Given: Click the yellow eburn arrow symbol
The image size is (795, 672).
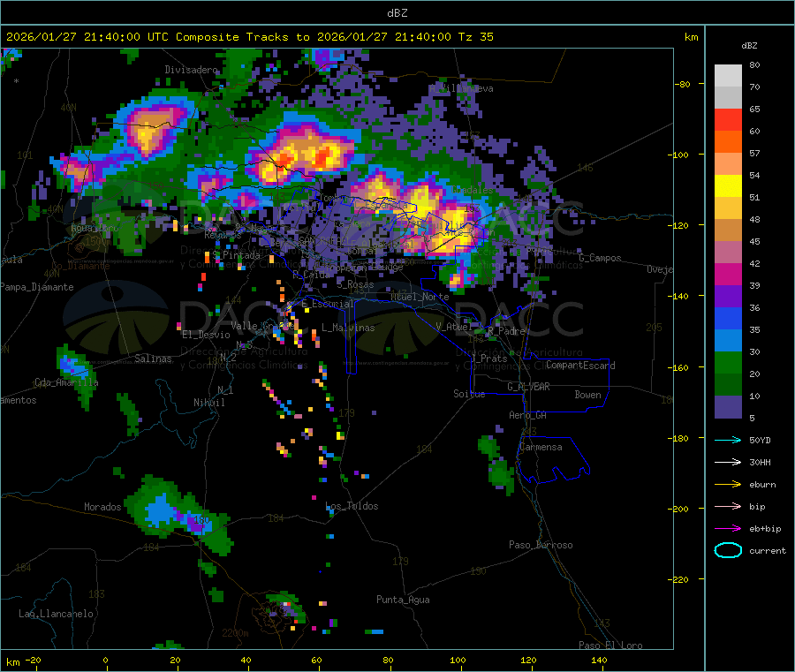Looking at the screenshot, I should pyautogui.click(x=728, y=485).
